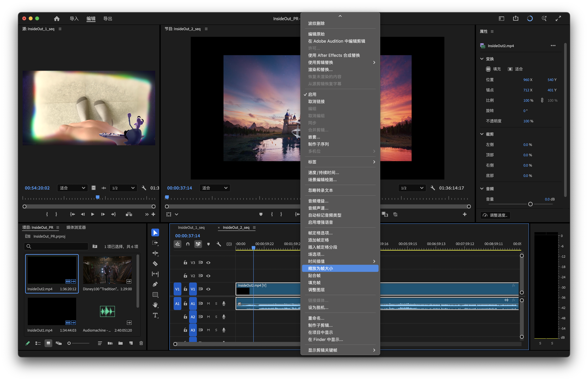Open program monitor zoom dropdown 适合
The image size is (588, 381).
pos(214,188)
